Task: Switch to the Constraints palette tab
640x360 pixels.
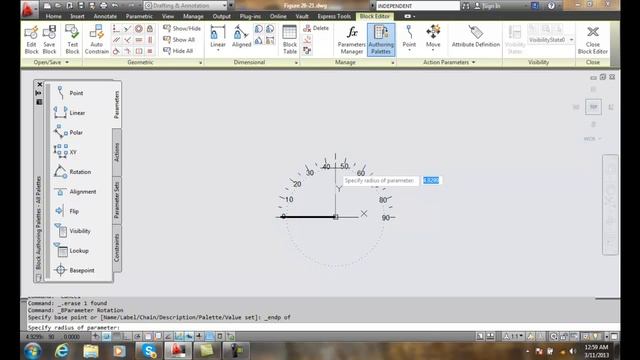Action: coord(117,248)
